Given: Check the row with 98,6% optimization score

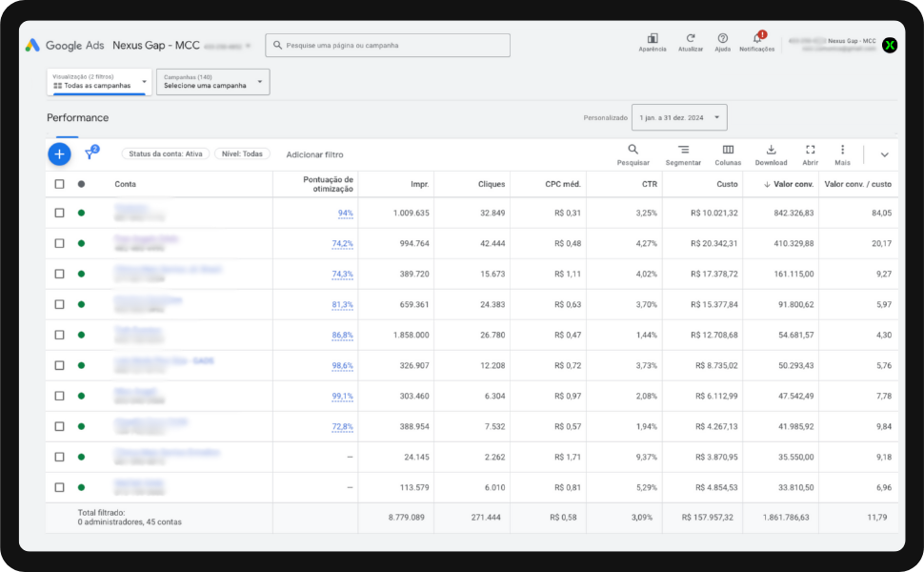Looking at the screenshot, I should click(x=59, y=365).
